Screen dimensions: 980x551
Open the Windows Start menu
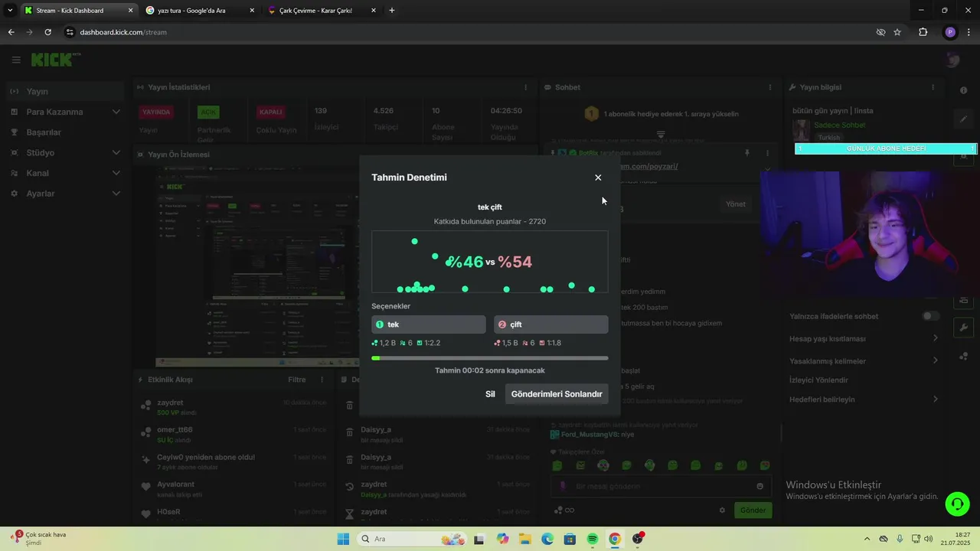pyautogui.click(x=343, y=539)
